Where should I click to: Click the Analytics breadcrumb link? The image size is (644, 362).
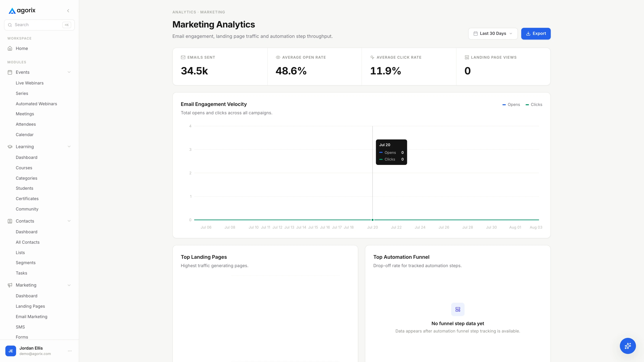(x=184, y=12)
